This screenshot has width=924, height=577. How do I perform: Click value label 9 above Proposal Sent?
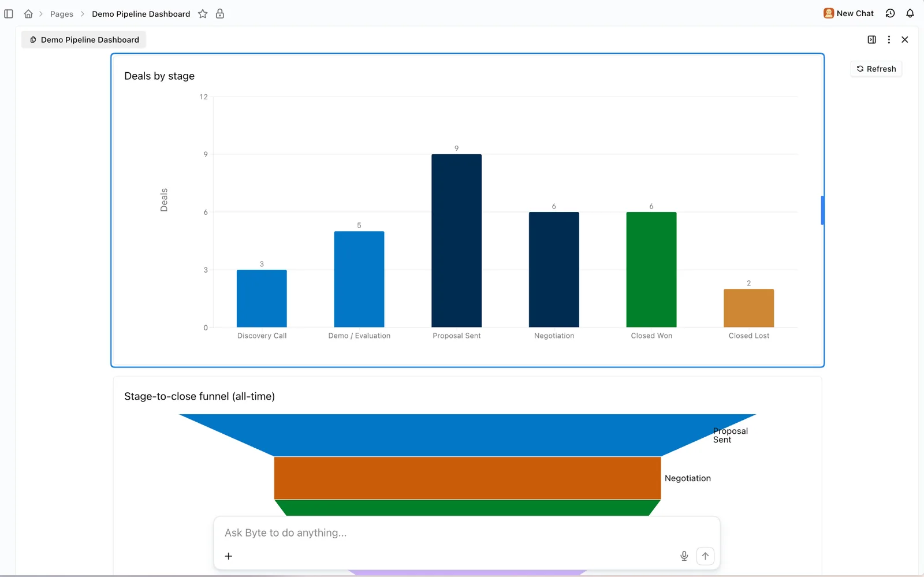[456, 148]
